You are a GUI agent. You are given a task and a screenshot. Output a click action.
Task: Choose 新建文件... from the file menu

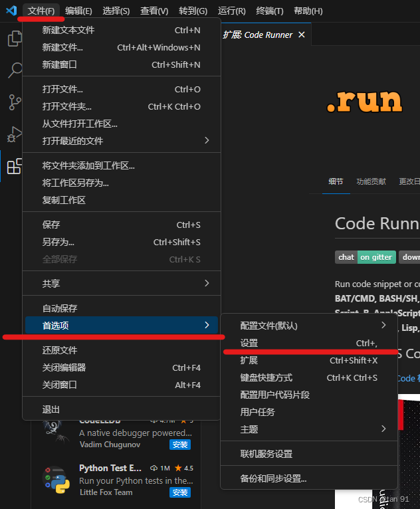click(122, 47)
